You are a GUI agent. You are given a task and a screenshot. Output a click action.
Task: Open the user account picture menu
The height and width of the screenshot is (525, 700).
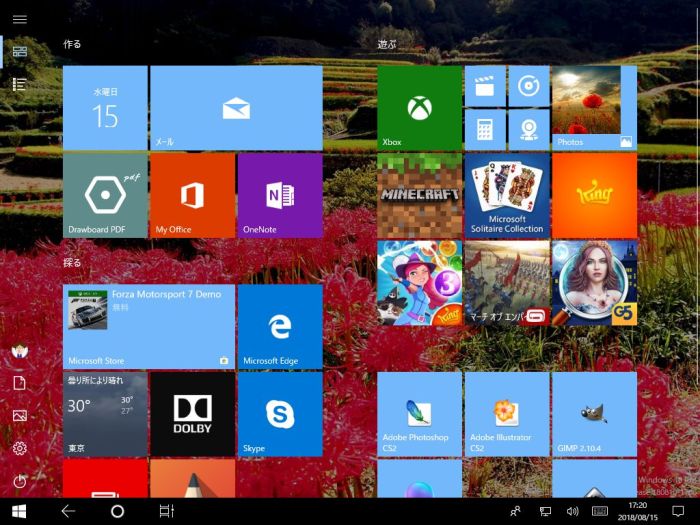[20, 351]
